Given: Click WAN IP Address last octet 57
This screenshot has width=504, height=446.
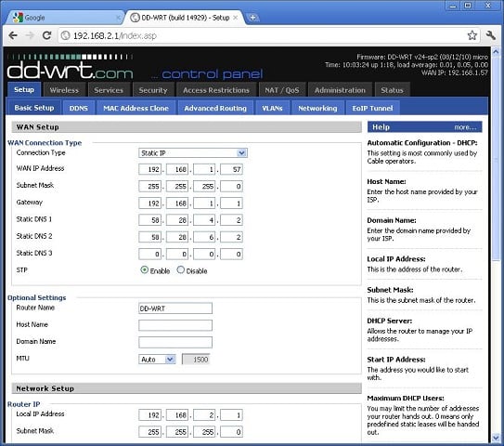Looking at the screenshot, I should (231, 169).
